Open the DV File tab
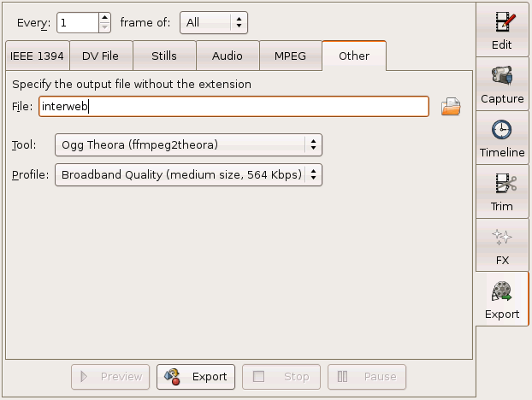Image resolution: width=532 pixels, height=400 pixels. click(101, 56)
